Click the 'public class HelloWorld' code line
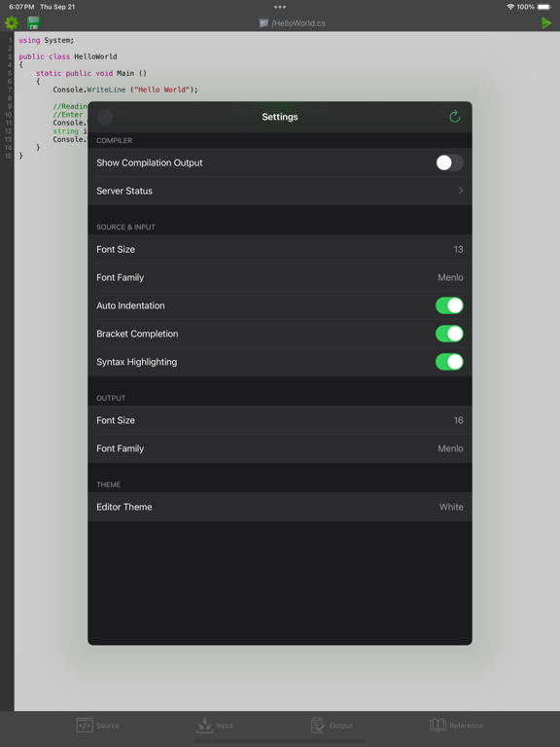The image size is (560, 747). click(68, 56)
